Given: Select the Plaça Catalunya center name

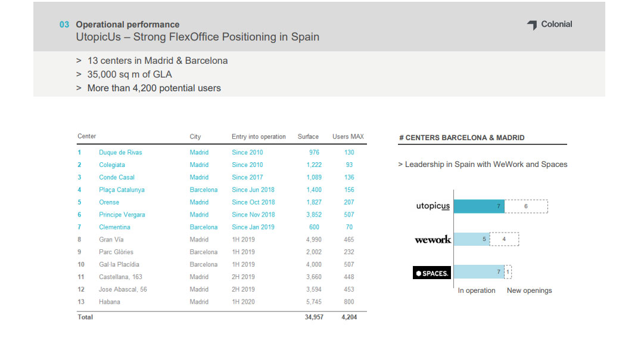Looking at the screenshot, I should pos(122,190).
